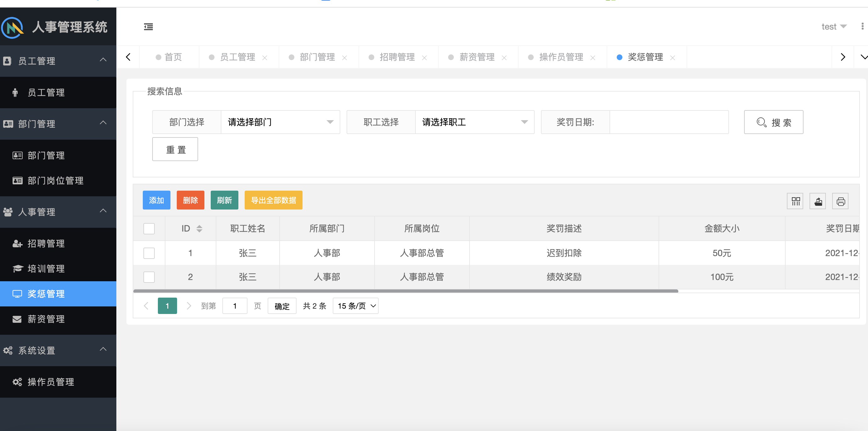
Task: Focus the go-to page number input
Action: tap(235, 306)
